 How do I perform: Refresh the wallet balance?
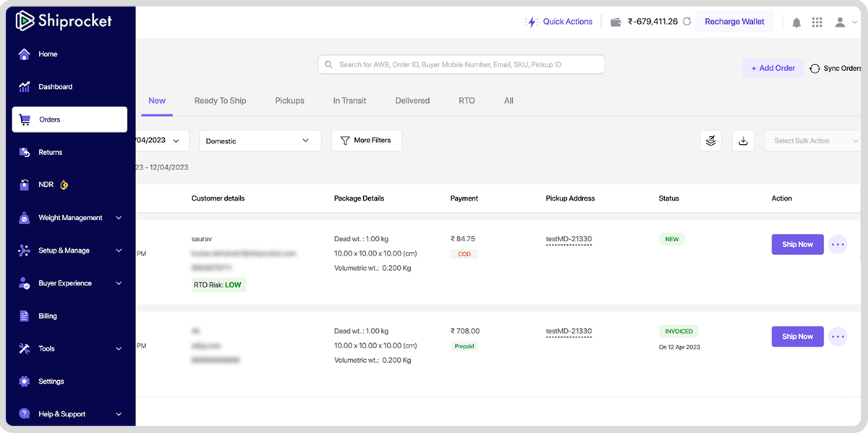tap(687, 22)
